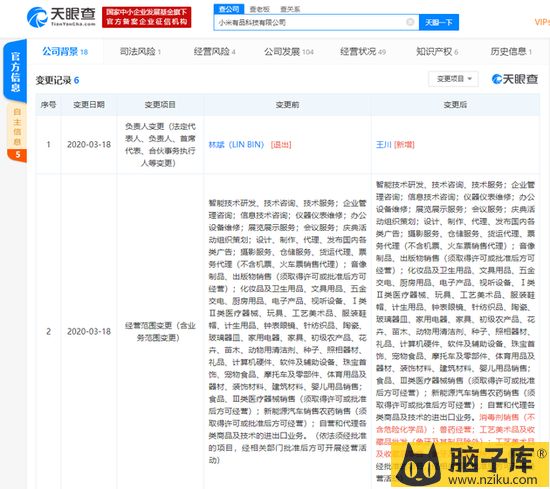This screenshot has width=550, height=489.
Task: Click the 变更前 column header
Action: [287, 105]
